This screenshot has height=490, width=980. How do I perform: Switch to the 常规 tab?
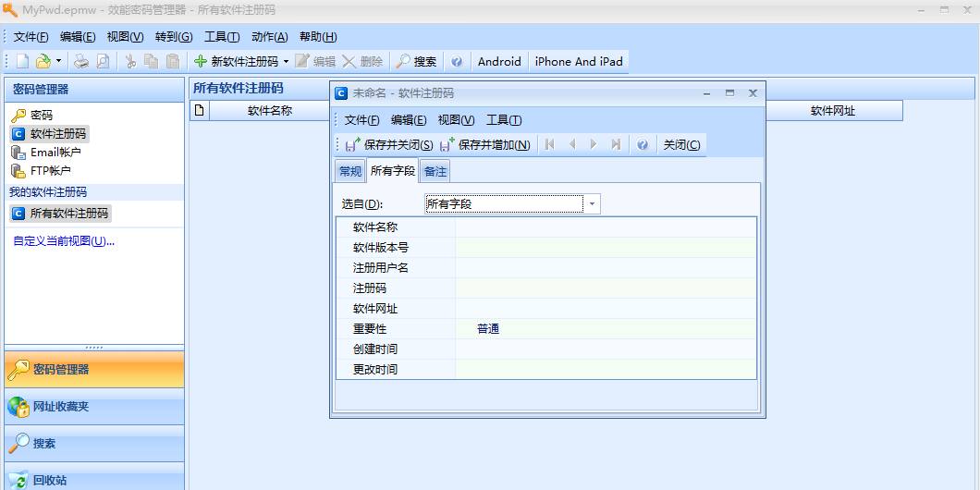tap(350, 171)
